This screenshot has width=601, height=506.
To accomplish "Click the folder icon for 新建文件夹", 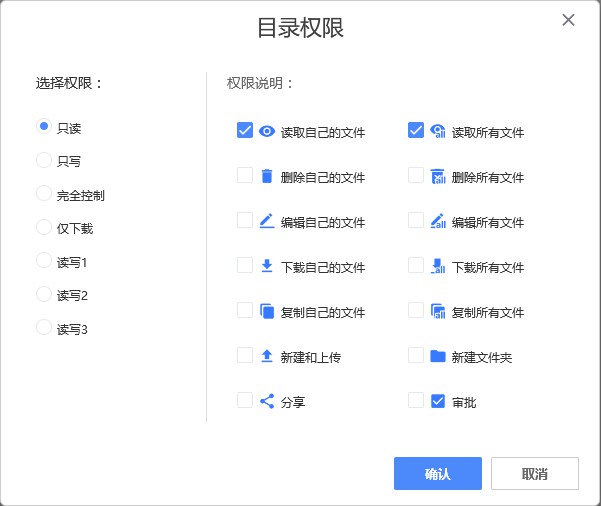I will click(438, 356).
